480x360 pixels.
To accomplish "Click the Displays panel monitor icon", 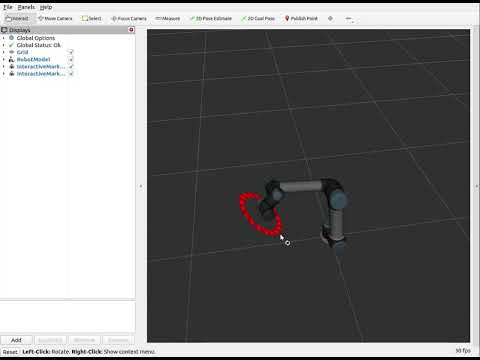I will (x=4, y=30).
